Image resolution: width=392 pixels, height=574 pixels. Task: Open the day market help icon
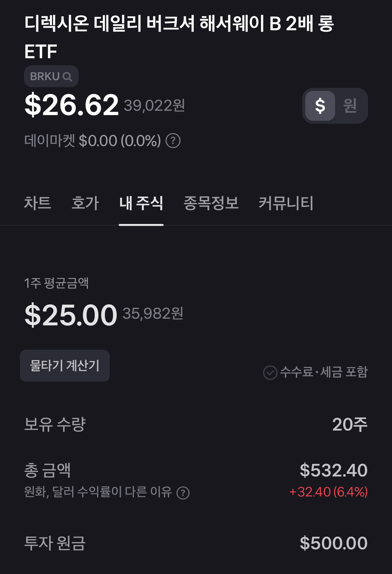tap(173, 141)
